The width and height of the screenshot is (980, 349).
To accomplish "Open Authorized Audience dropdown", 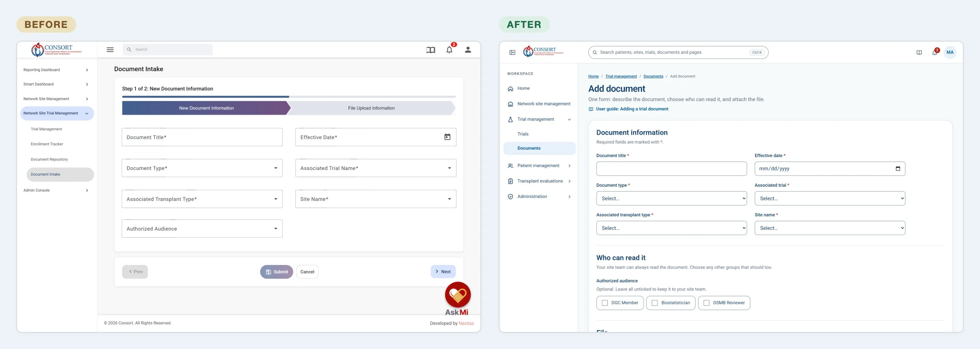I will pyautogui.click(x=202, y=229).
